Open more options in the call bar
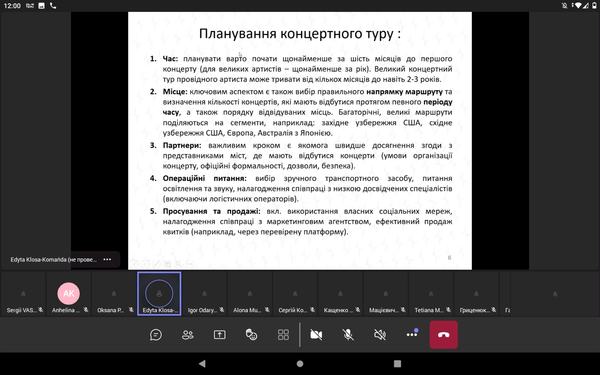The height and width of the screenshot is (375, 600). coord(412,334)
